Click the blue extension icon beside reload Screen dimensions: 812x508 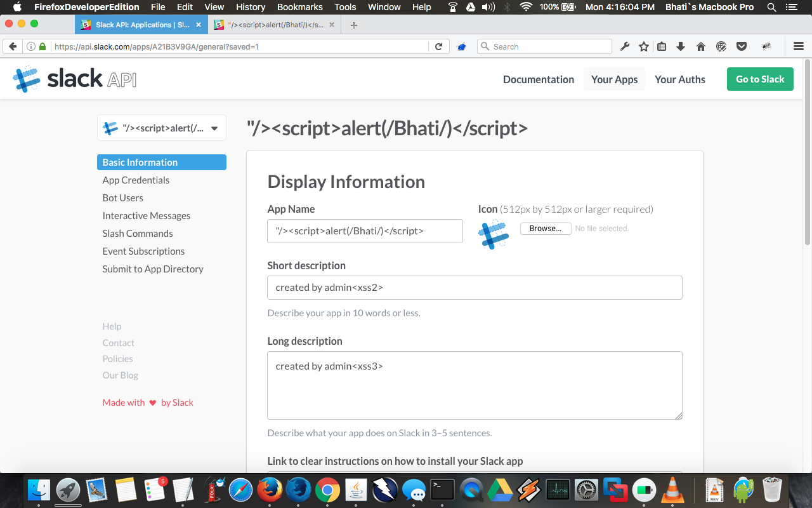(462, 46)
